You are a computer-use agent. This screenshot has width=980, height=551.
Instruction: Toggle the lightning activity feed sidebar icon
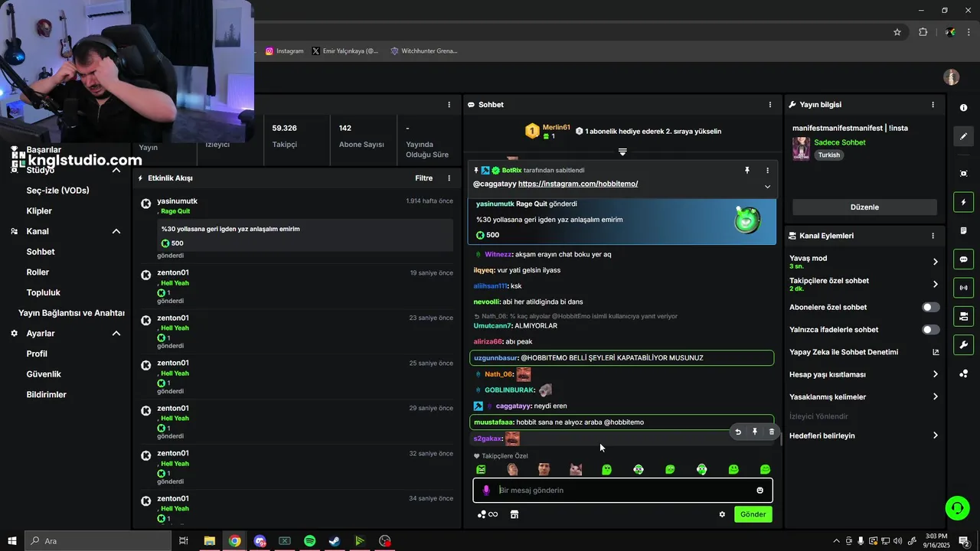click(x=963, y=202)
